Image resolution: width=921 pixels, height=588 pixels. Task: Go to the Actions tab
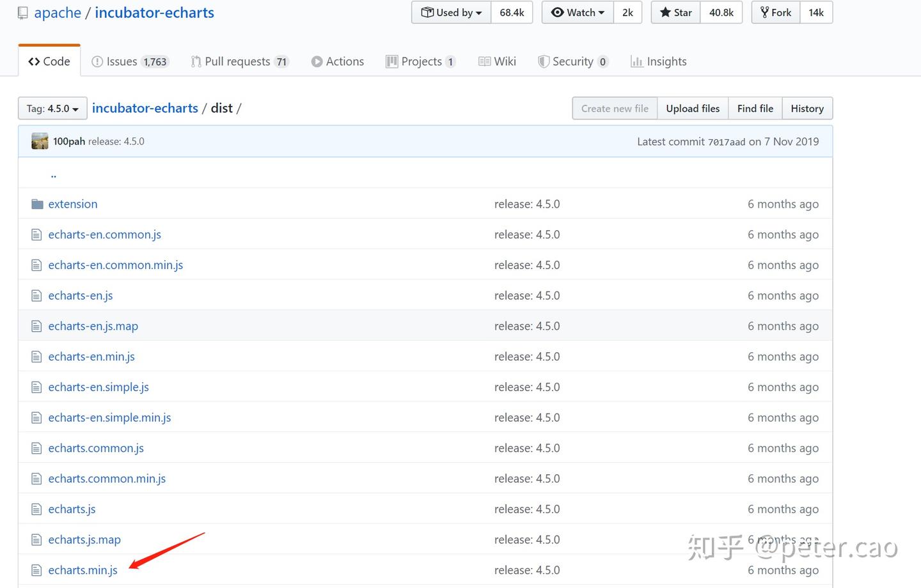click(x=338, y=61)
